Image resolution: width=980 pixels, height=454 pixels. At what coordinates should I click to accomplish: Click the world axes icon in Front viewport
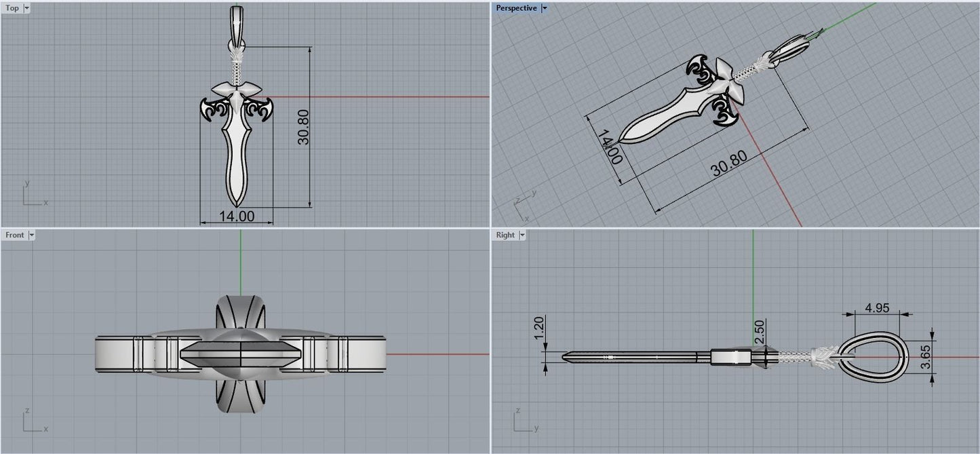coord(33,421)
